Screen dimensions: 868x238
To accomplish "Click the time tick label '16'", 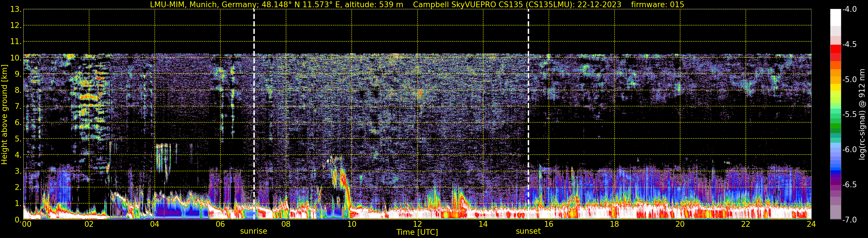I will coord(549,224).
